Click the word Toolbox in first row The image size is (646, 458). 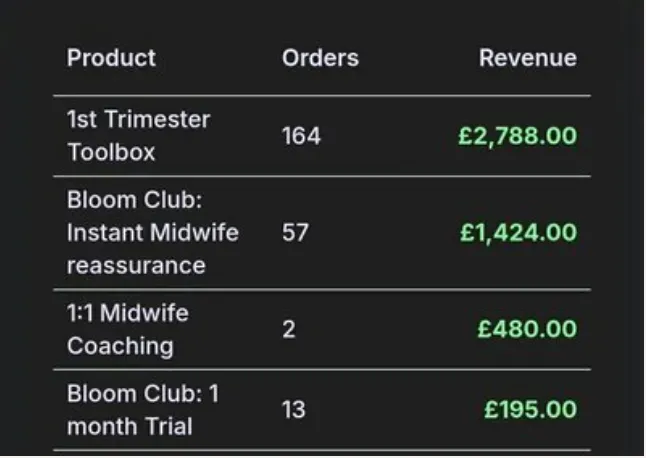[x=111, y=152]
